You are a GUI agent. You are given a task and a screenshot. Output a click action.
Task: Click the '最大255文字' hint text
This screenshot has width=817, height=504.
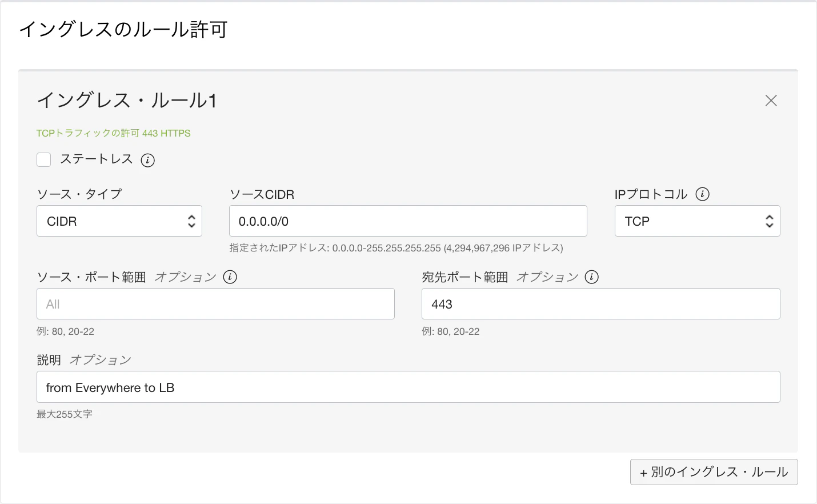(65, 414)
